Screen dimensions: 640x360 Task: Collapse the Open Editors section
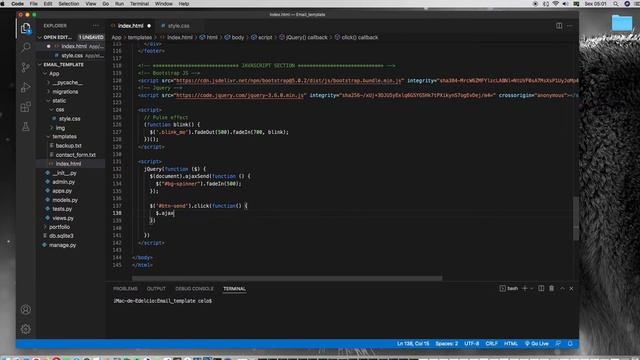40,37
